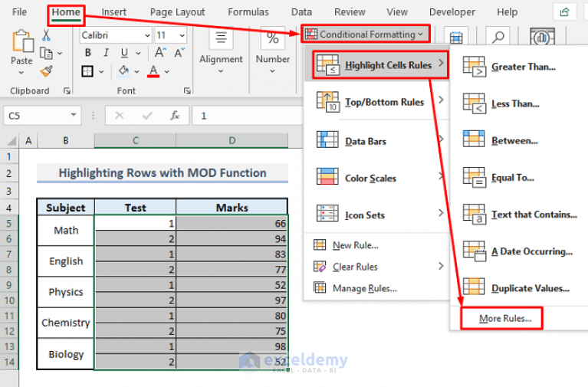
Task: Open the Paste options dropdown arrow
Action: (21, 72)
